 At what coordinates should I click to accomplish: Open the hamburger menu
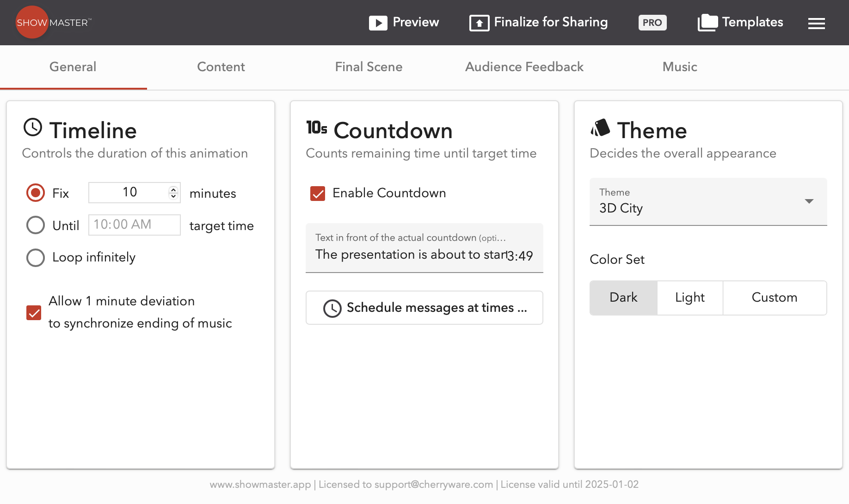pos(816,23)
